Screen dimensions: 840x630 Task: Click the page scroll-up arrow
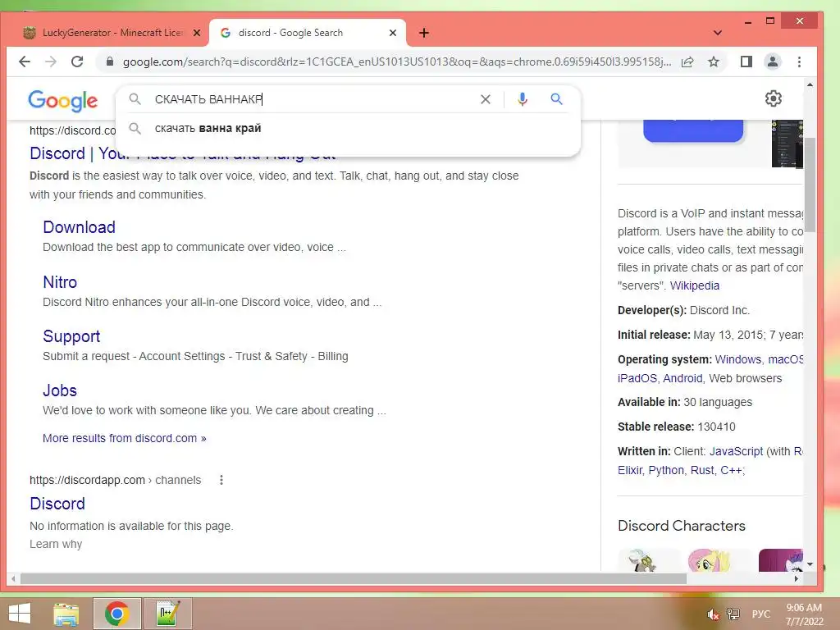click(810, 85)
